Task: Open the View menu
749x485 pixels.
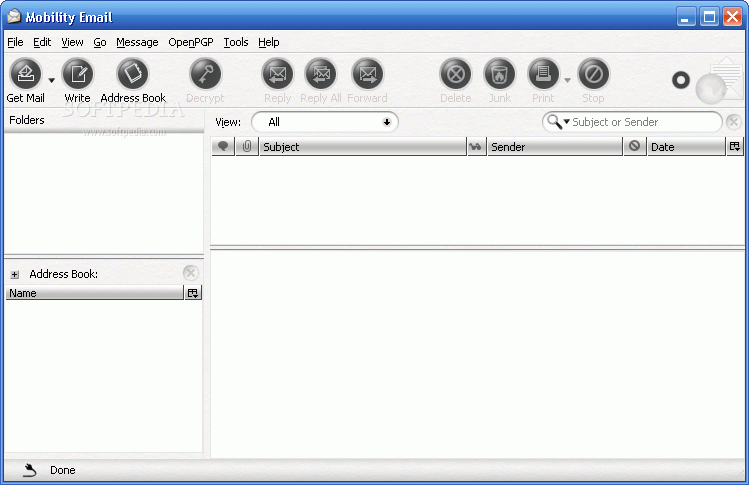Action: (x=72, y=42)
